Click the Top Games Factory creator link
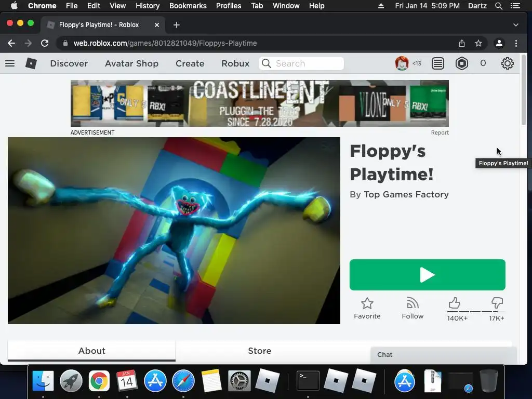Image resolution: width=532 pixels, height=399 pixels. click(406, 194)
